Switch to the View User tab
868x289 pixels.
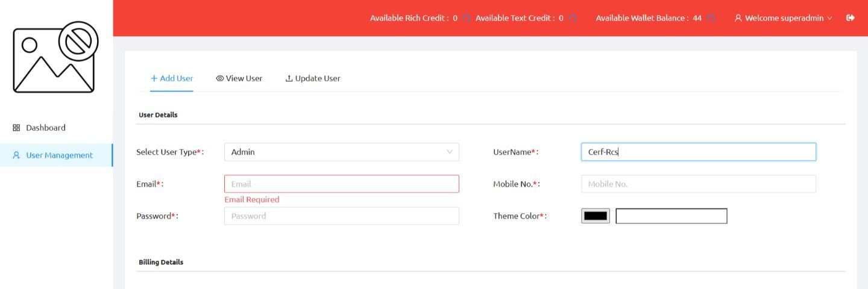coord(239,78)
